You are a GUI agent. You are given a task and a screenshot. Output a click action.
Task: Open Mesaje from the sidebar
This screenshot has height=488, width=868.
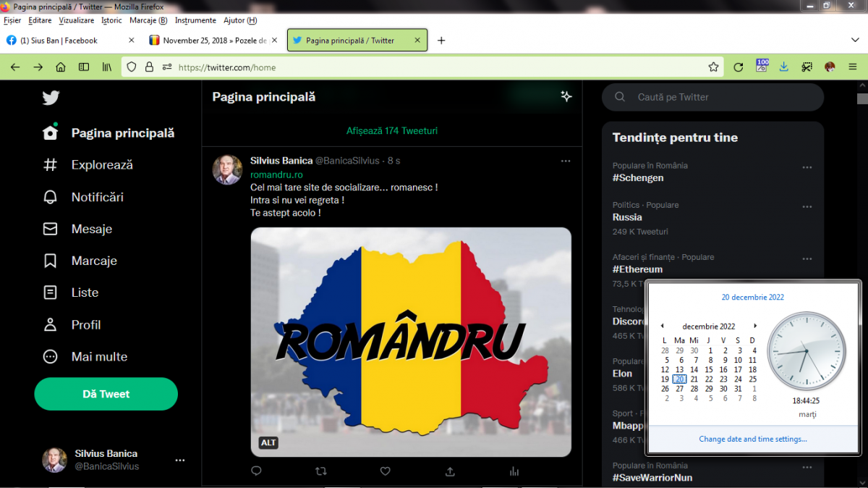(91, 229)
